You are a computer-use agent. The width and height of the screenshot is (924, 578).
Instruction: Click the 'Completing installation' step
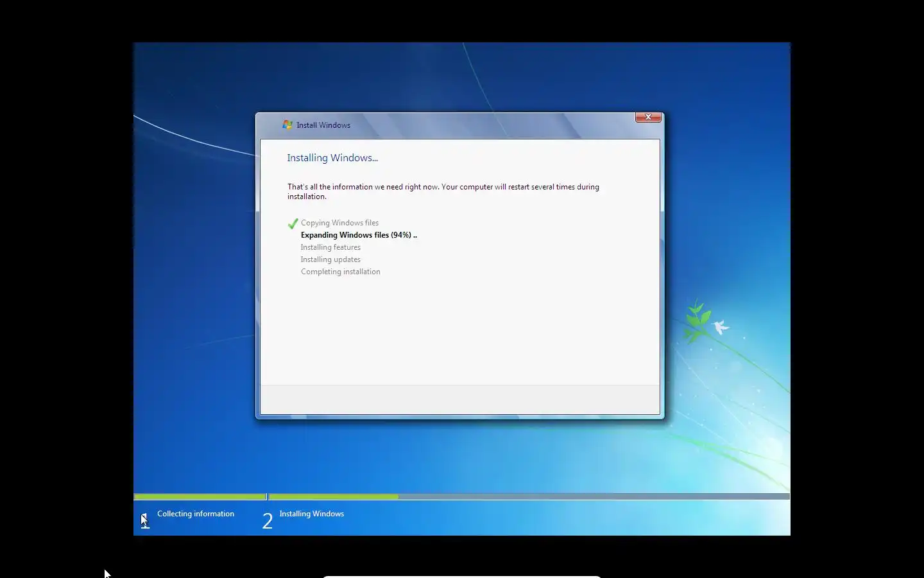pos(340,272)
